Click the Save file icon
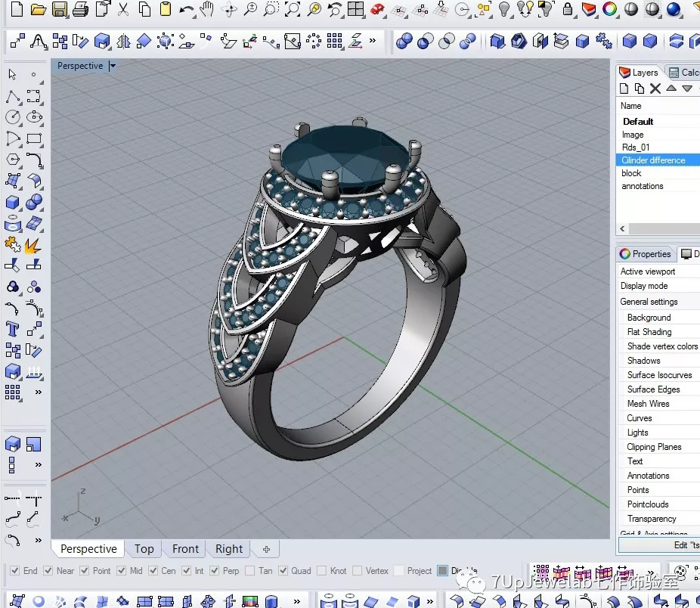The height and width of the screenshot is (608, 700). pyautogui.click(x=59, y=10)
